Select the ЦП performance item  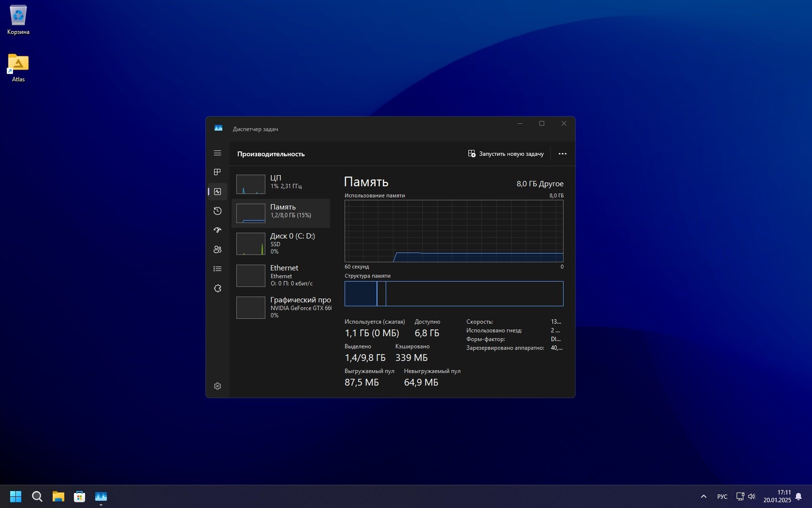tap(281, 184)
